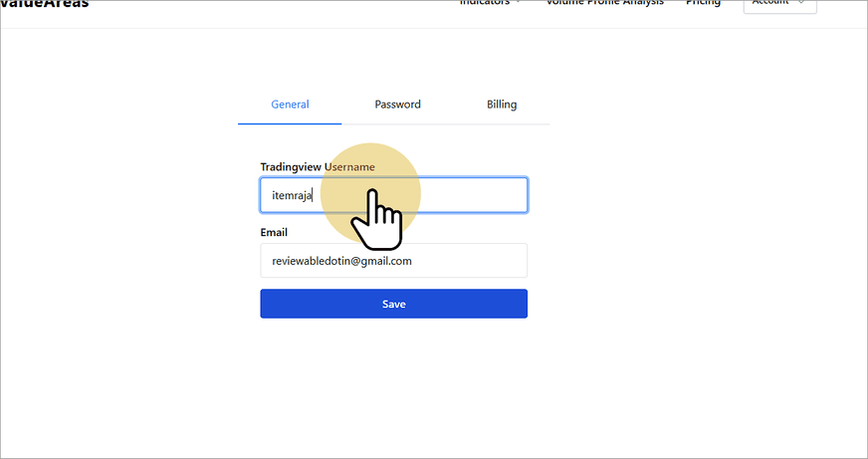Open the Pricing page link

(x=703, y=3)
